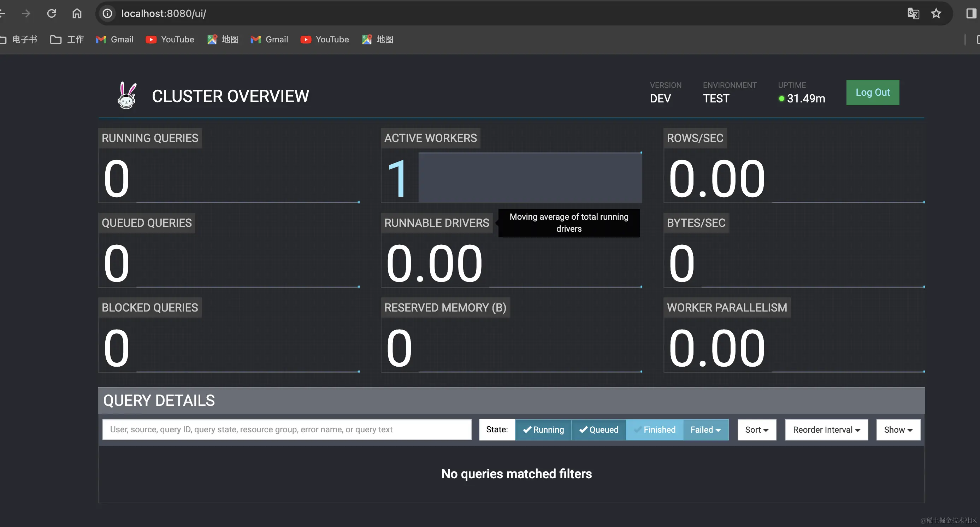
Task: Toggle the Running state filter
Action: point(543,430)
